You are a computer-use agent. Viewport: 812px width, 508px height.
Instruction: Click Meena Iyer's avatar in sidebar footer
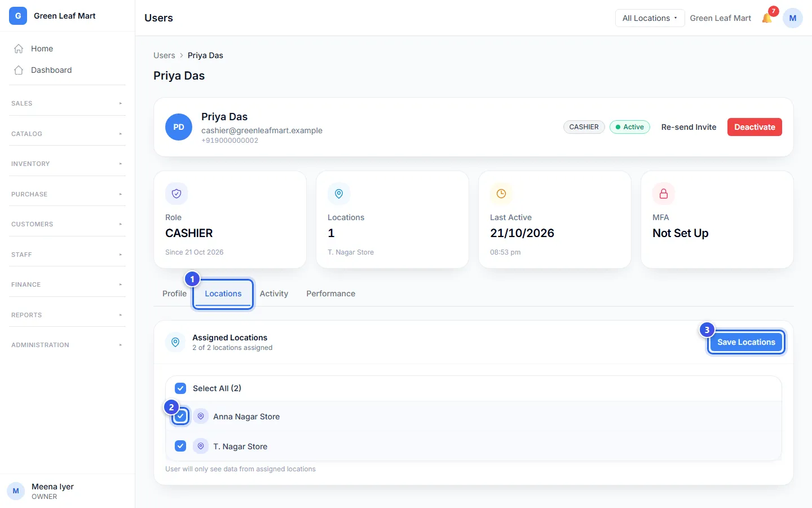click(16, 491)
